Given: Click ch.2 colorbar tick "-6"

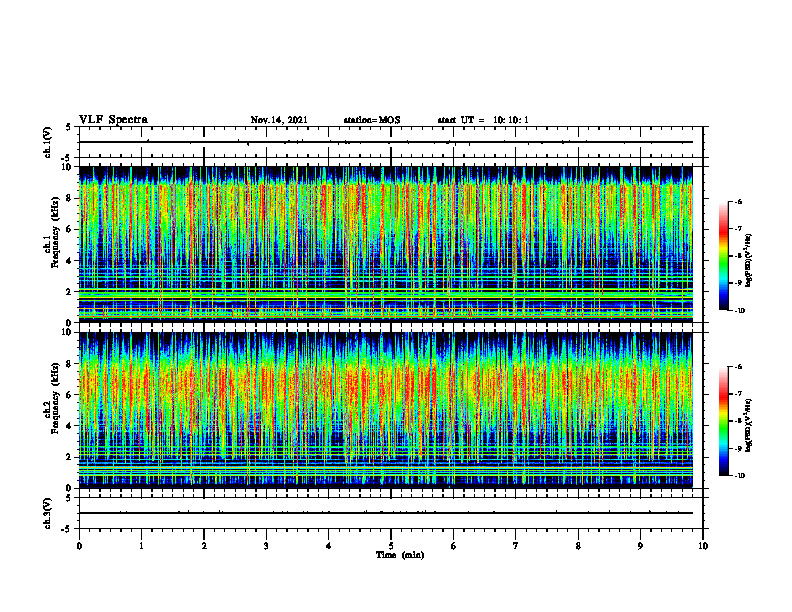Looking at the screenshot, I should pos(739,367).
